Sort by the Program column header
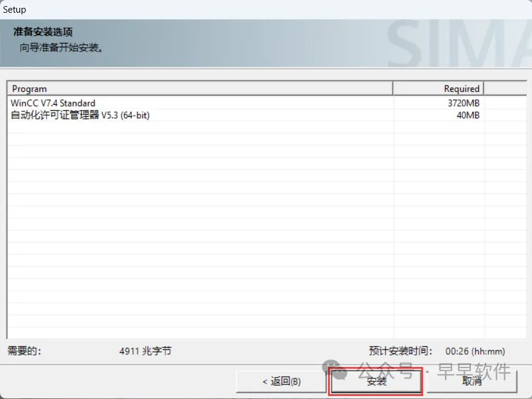 [200, 88]
